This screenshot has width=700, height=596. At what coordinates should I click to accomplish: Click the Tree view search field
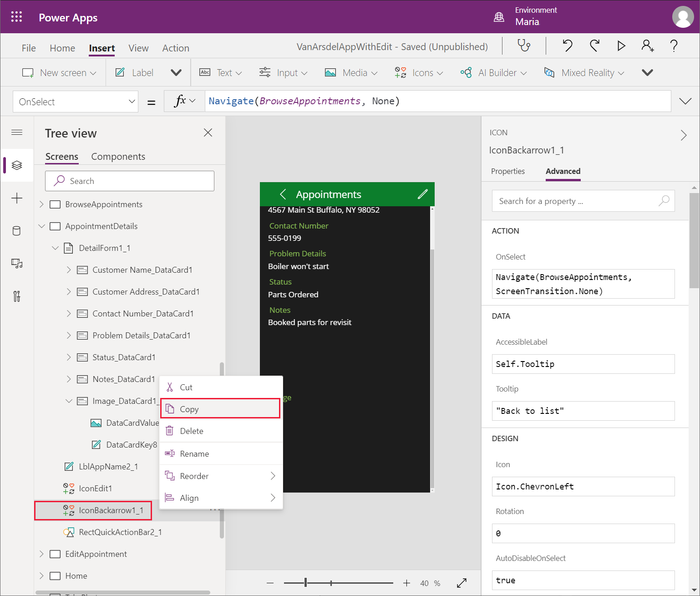[130, 181]
